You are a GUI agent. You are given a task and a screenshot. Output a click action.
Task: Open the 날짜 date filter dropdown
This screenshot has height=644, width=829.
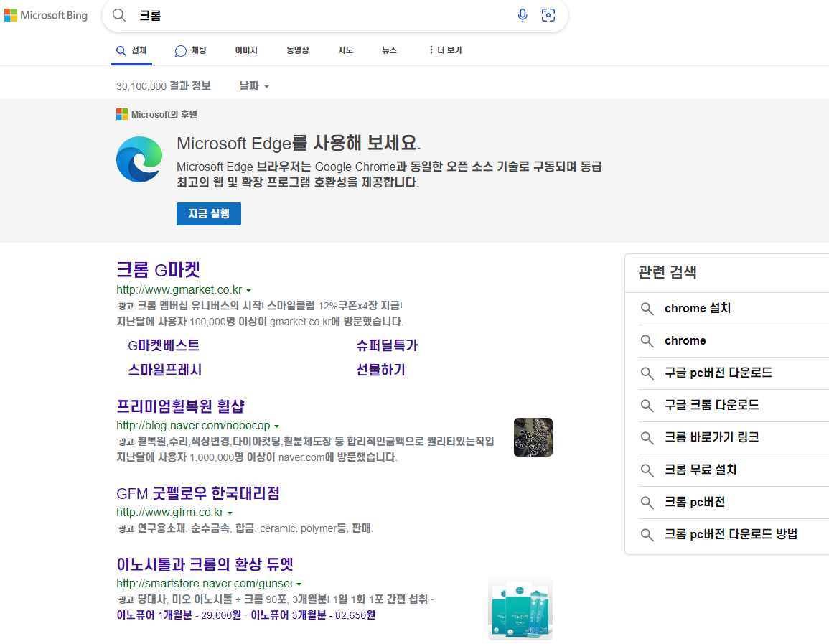(254, 85)
